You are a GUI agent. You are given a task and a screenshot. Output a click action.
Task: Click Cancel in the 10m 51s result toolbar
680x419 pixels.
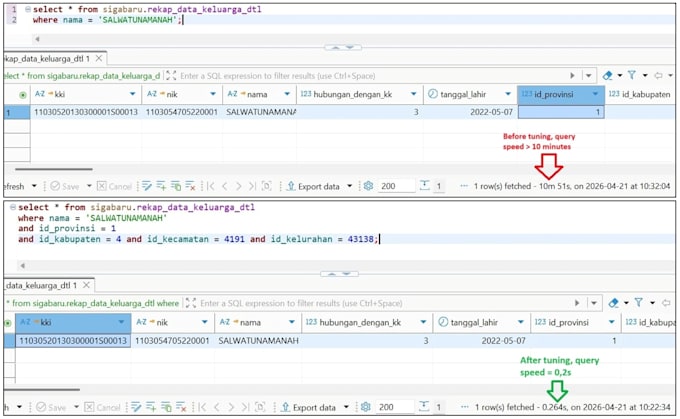tap(114, 187)
